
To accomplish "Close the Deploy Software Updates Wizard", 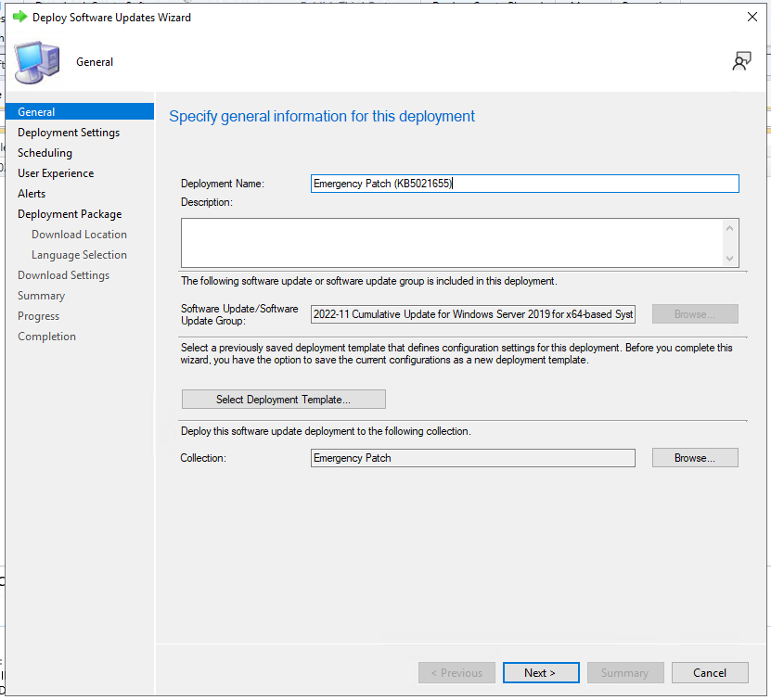I will pyautogui.click(x=752, y=18).
